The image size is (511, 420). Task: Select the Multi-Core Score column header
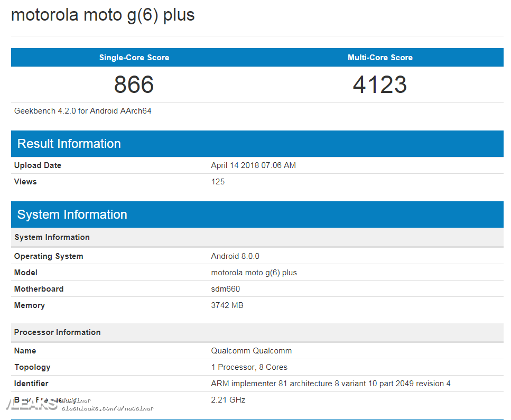tap(380, 58)
